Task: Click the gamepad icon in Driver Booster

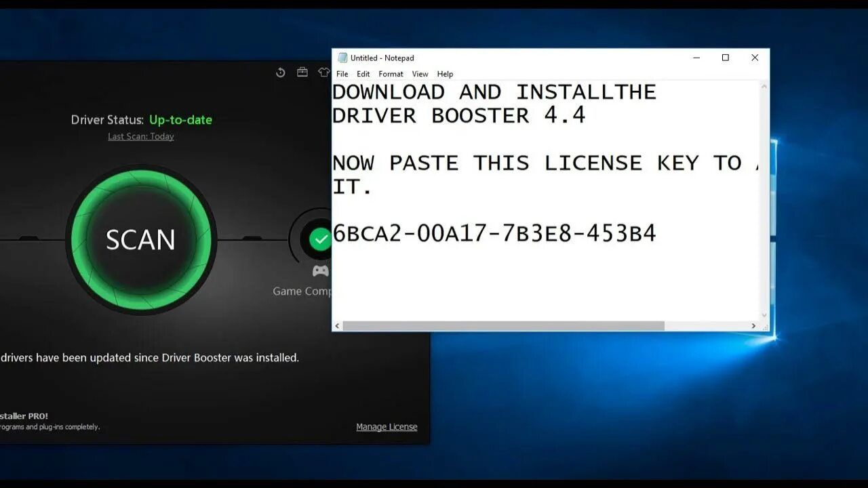Action: coord(320,271)
